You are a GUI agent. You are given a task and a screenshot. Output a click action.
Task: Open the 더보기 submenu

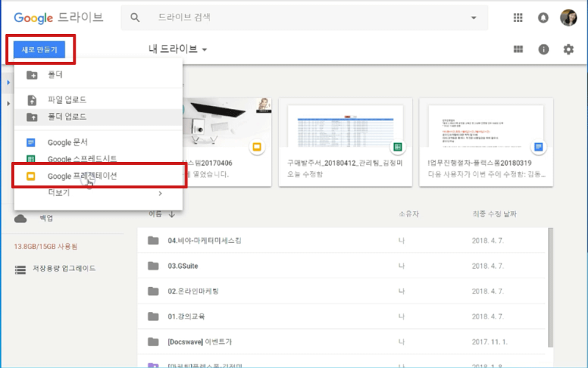point(98,193)
